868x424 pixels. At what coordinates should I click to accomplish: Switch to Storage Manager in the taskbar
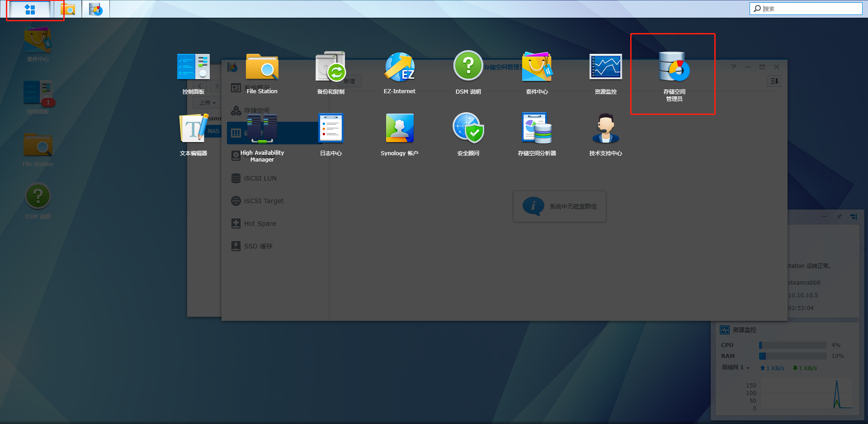(96, 10)
